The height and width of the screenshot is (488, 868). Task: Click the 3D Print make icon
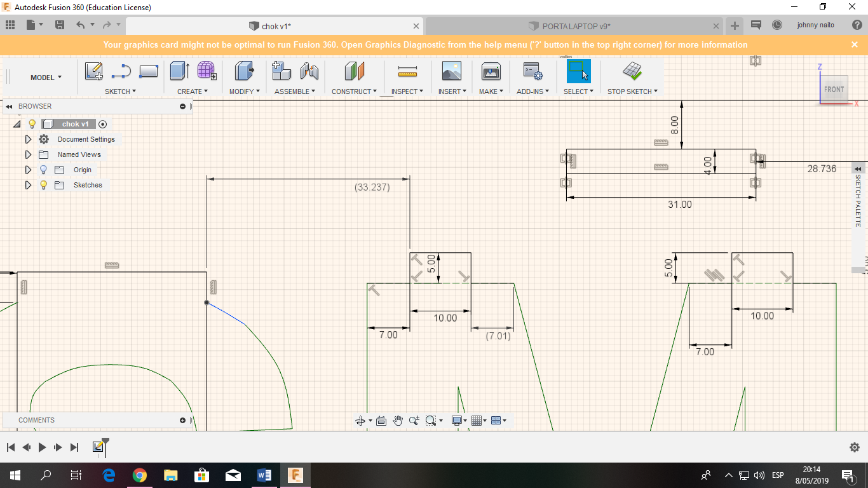tap(491, 71)
